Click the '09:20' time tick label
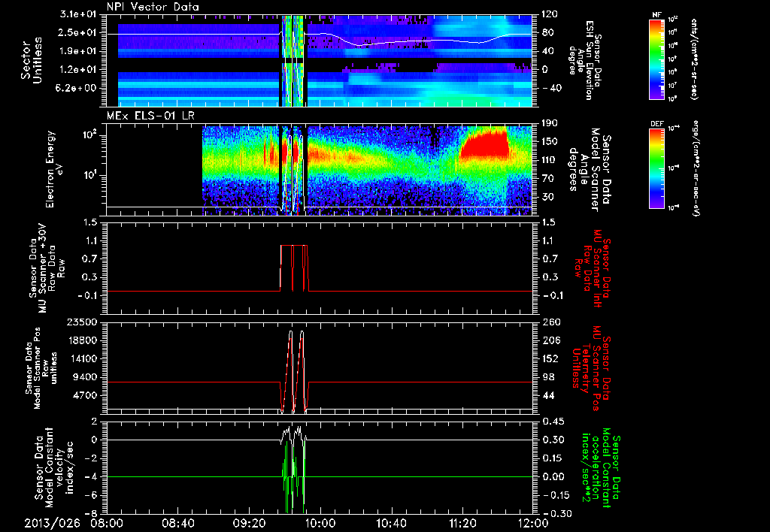 250,523
